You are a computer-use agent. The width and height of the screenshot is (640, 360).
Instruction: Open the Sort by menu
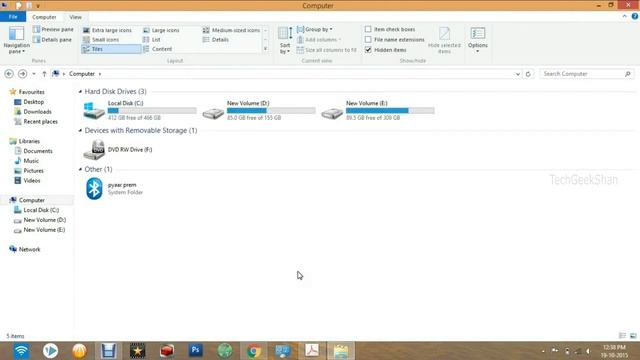[x=285, y=40]
